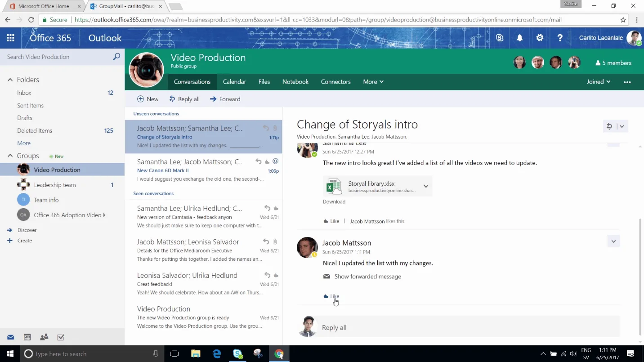The image size is (644, 362).
Task: Click the Type here to search taskbar box
Action: pos(91,354)
